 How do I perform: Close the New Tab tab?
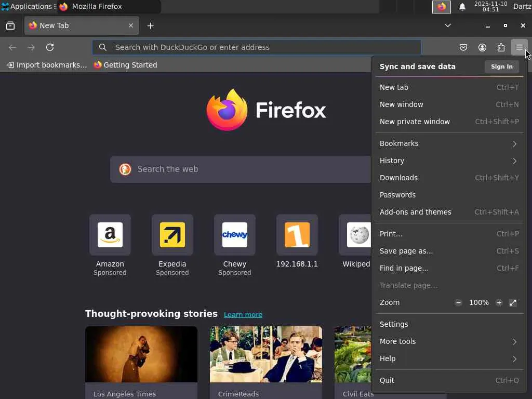point(130,25)
